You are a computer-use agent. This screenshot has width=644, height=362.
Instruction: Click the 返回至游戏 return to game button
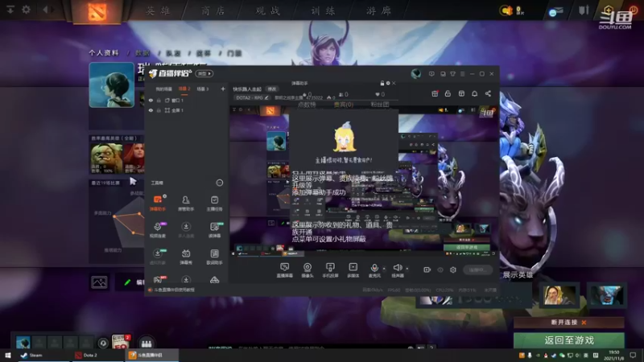pos(569,340)
